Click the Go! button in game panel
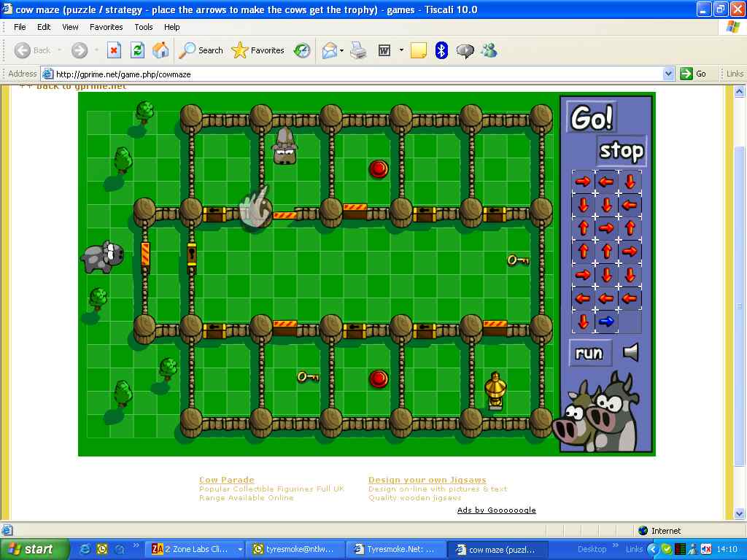Viewport: 747px width, 560px height. [592, 117]
